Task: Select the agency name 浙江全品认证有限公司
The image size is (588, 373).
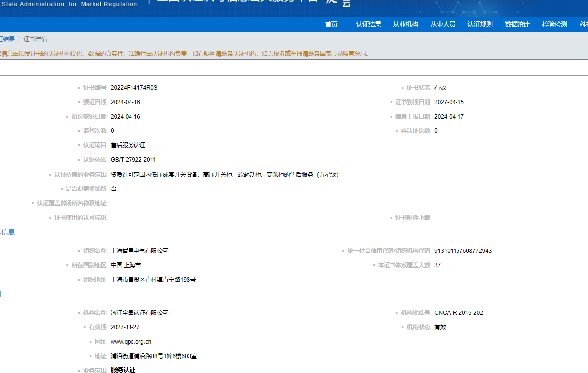Action: click(x=139, y=312)
